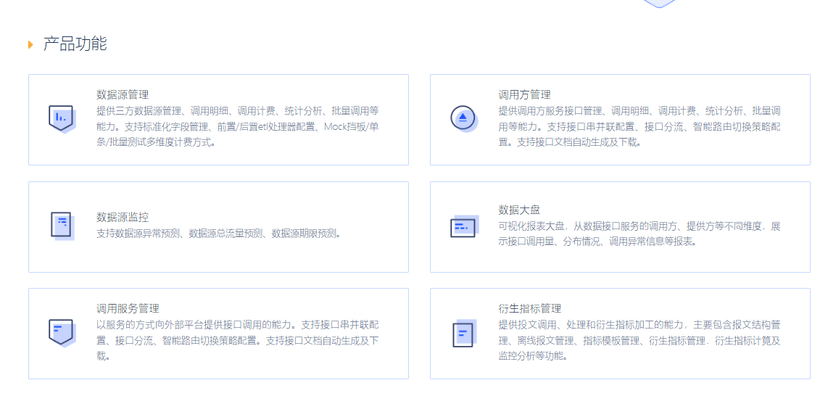Screen dimensions: 828x399
Task: Open the 衍生指标管理 card title
Action: click(530, 308)
